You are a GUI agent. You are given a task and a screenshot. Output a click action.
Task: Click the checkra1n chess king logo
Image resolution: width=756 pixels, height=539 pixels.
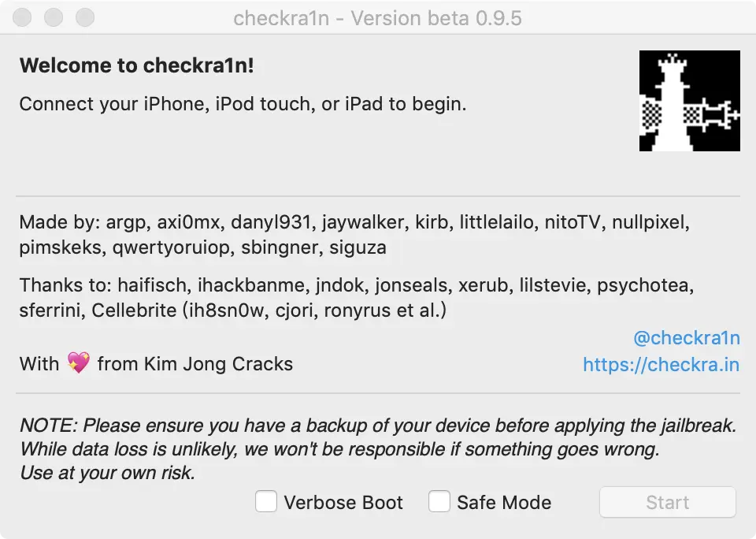(x=690, y=101)
